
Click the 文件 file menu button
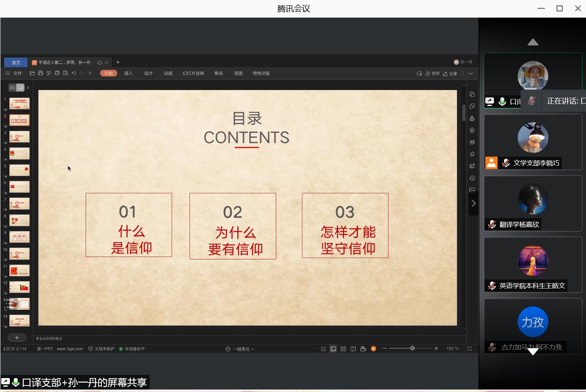tap(14, 73)
